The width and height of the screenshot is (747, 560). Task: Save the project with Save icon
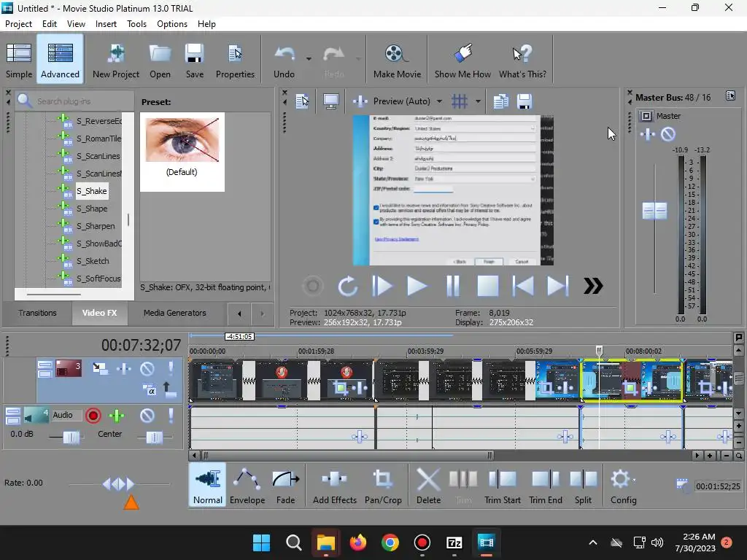(194, 60)
